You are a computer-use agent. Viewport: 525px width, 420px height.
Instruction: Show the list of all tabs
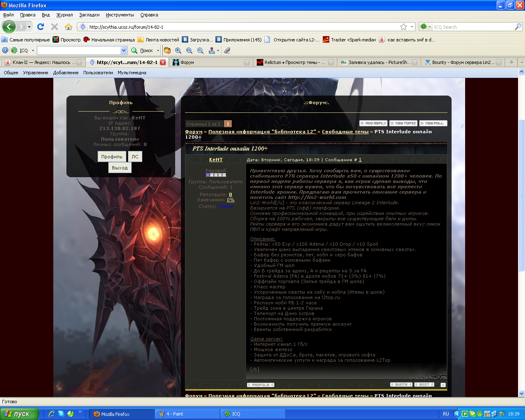tap(521, 62)
